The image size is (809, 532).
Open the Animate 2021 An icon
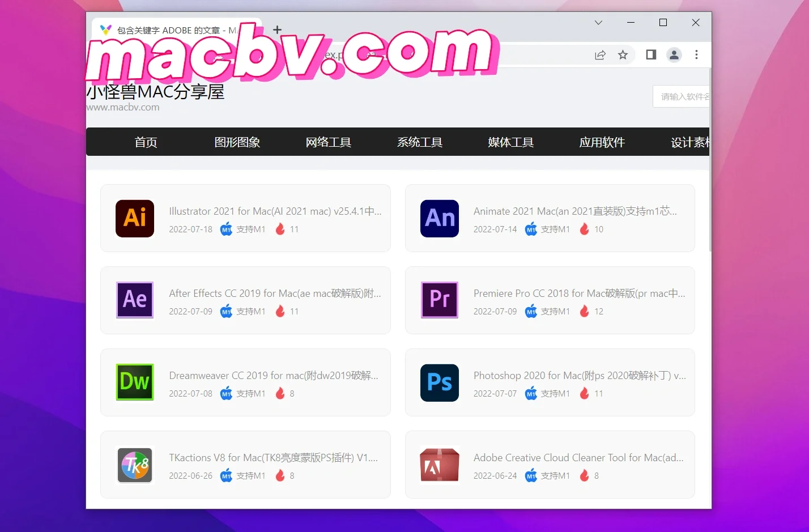[440, 218]
